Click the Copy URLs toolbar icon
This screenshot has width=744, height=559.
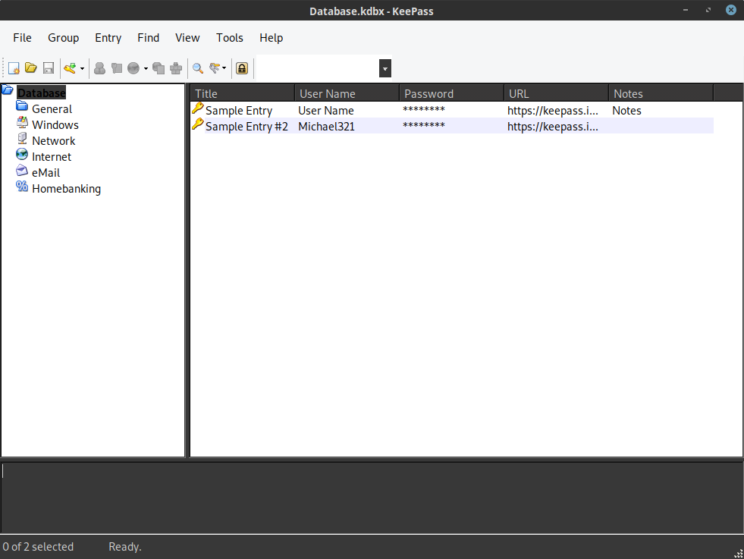click(158, 68)
